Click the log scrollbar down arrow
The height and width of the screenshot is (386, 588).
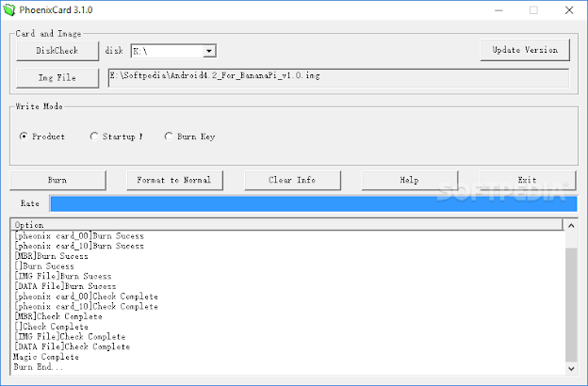571,368
